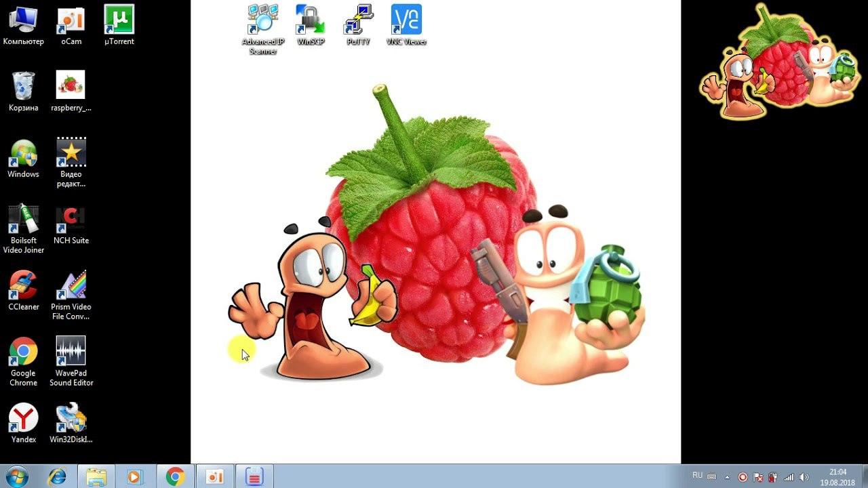This screenshot has height=488, width=868.
Task: Open the oCam desktop shortcut
Action: click(x=71, y=26)
